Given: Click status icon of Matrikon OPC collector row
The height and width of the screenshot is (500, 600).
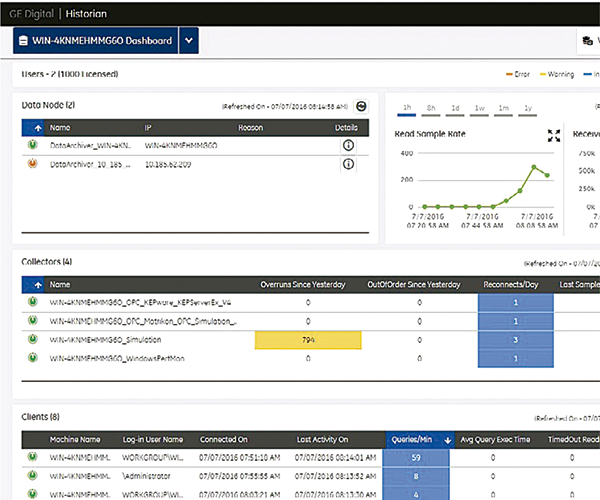Looking at the screenshot, I should click(x=33, y=321).
